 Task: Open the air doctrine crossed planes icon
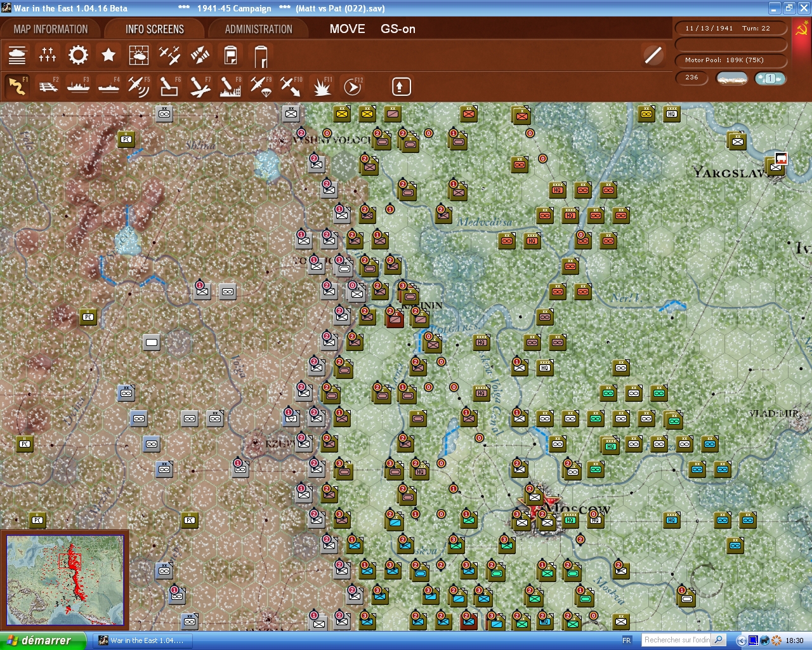pos(169,55)
